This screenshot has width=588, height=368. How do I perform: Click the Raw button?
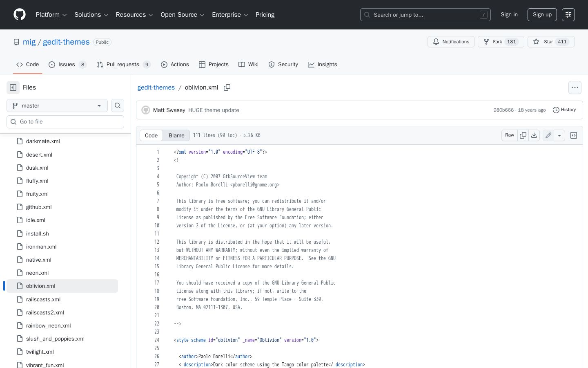click(510, 135)
